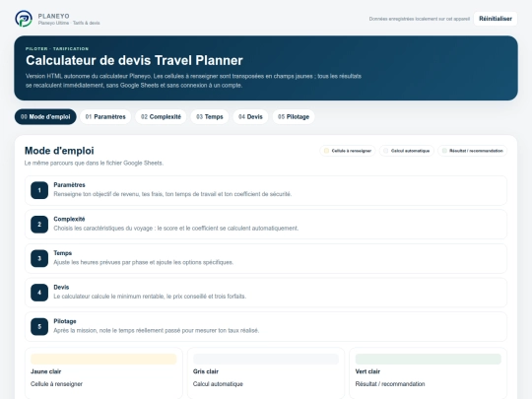The image size is (532, 399).
Task: Open the 00 Mode d'emploi tab
Action: [x=45, y=116]
